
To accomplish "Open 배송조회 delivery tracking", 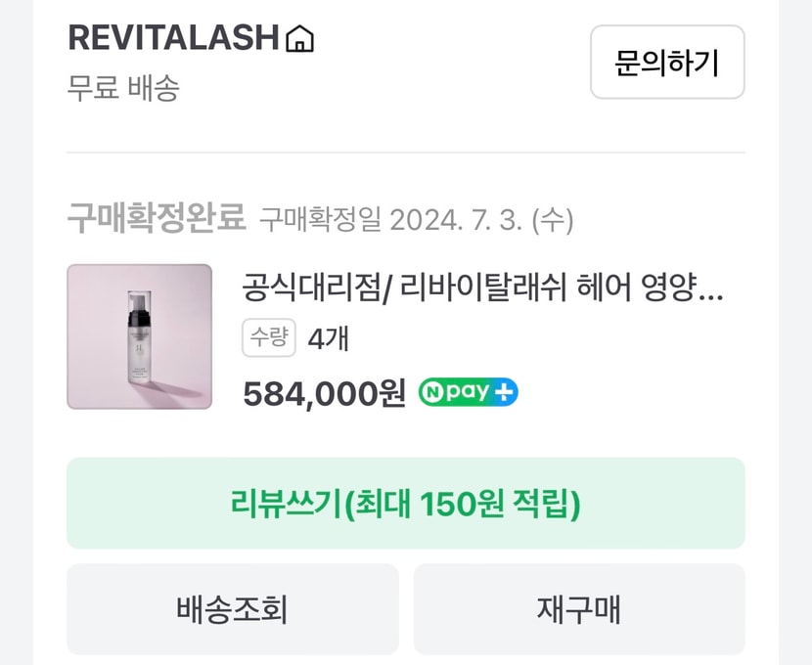I will 232,609.
